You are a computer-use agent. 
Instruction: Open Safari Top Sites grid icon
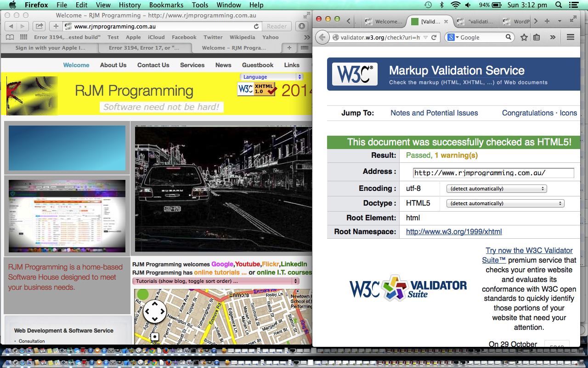tap(24, 37)
